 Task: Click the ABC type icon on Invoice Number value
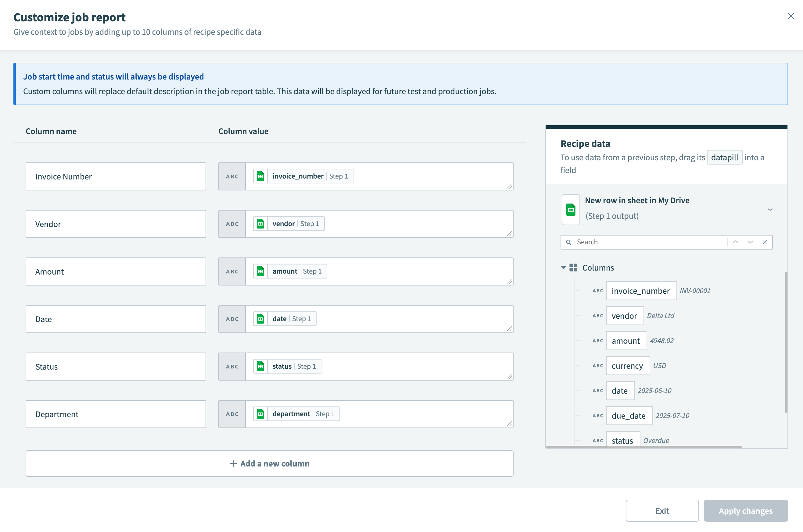pos(232,176)
